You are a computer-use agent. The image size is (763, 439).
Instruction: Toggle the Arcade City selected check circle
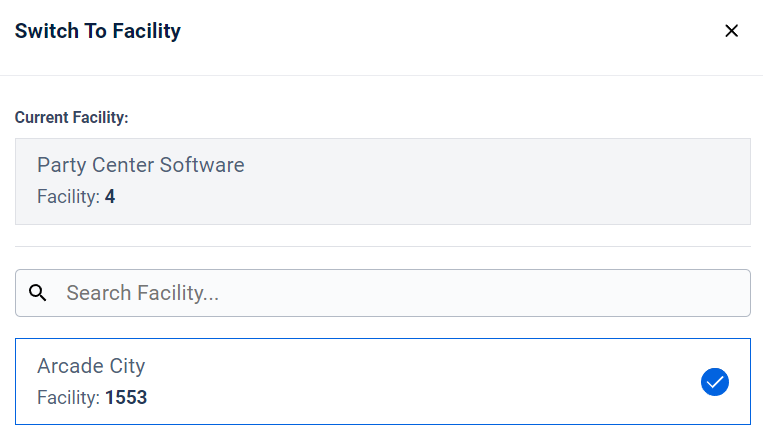coord(715,382)
